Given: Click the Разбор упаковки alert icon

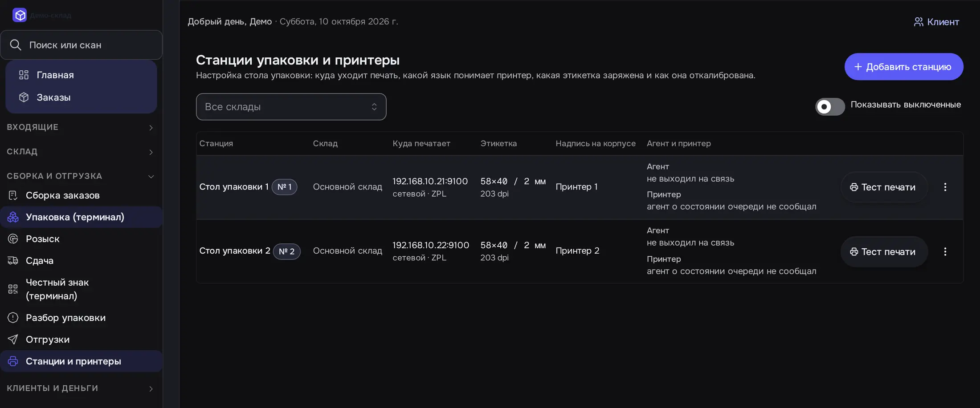Looking at the screenshot, I should [13, 317].
